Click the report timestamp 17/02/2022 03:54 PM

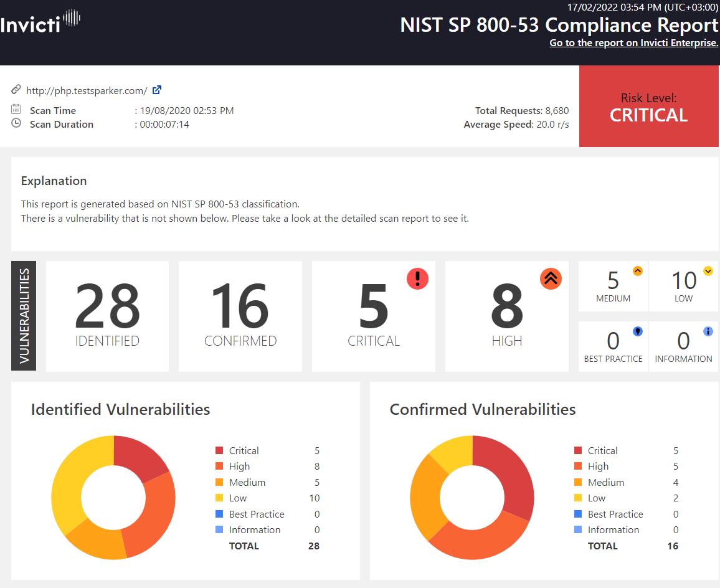(643, 7)
